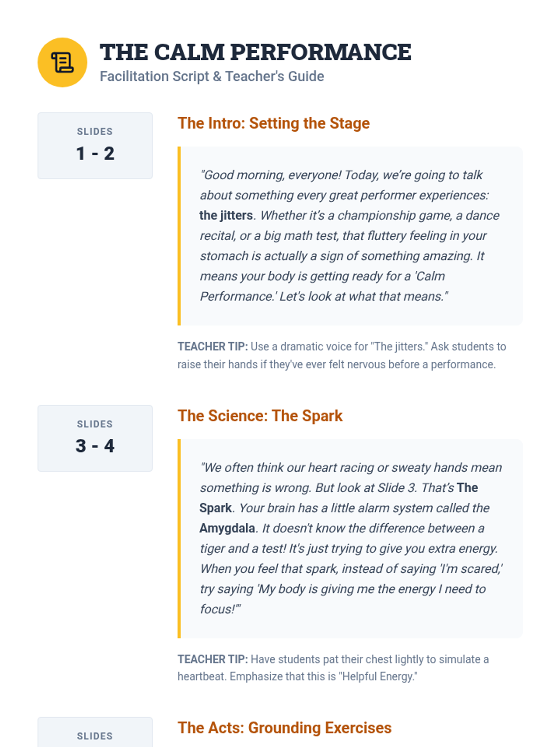Click the title "THE CALM PERFORMANCE"
Screen dimensions: 560x747
pos(255,52)
